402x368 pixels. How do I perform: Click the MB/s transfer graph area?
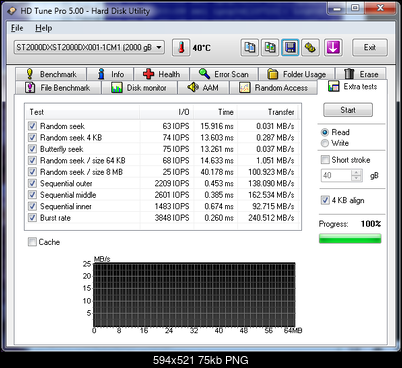tap(194, 295)
